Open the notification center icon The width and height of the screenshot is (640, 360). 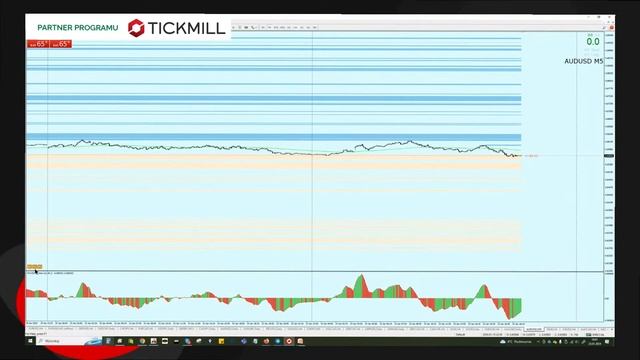pyautogui.click(x=607, y=342)
